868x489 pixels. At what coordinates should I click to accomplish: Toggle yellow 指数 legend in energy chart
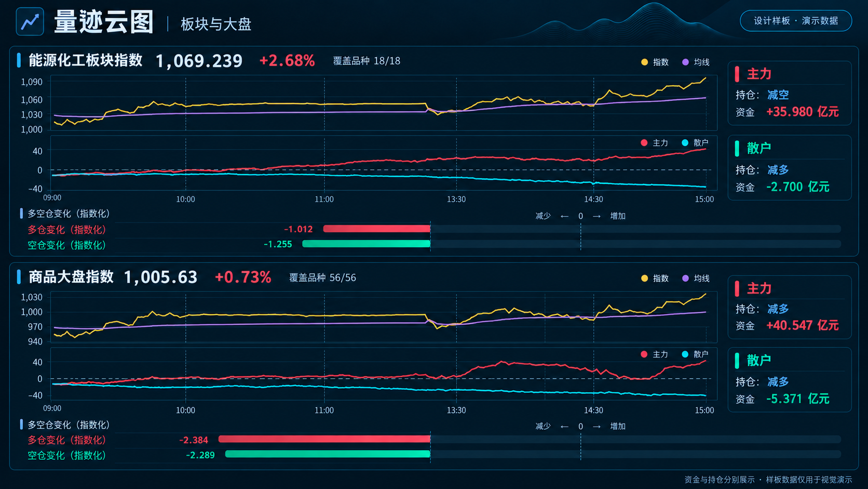pos(655,62)
